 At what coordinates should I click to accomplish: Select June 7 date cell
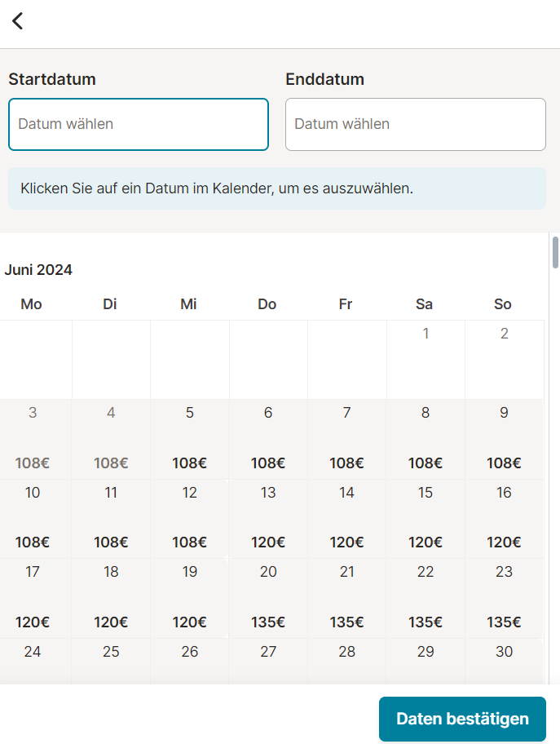(347, 440)
